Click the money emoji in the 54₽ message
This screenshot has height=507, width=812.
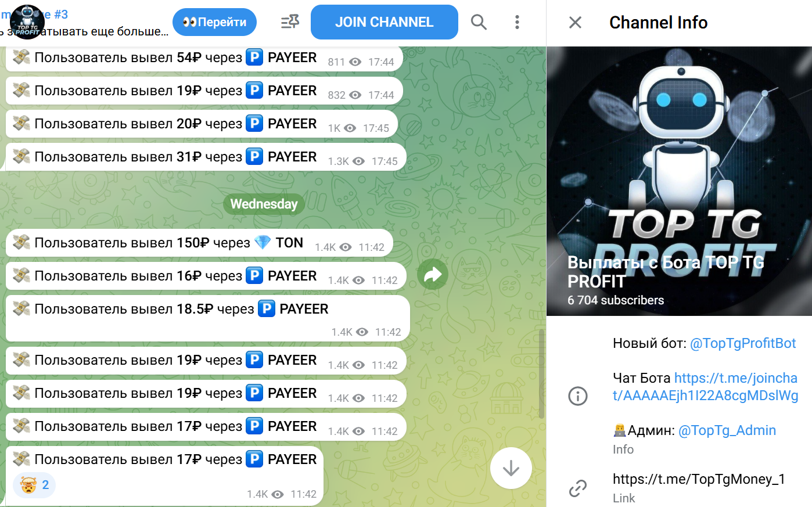[21, 57]
